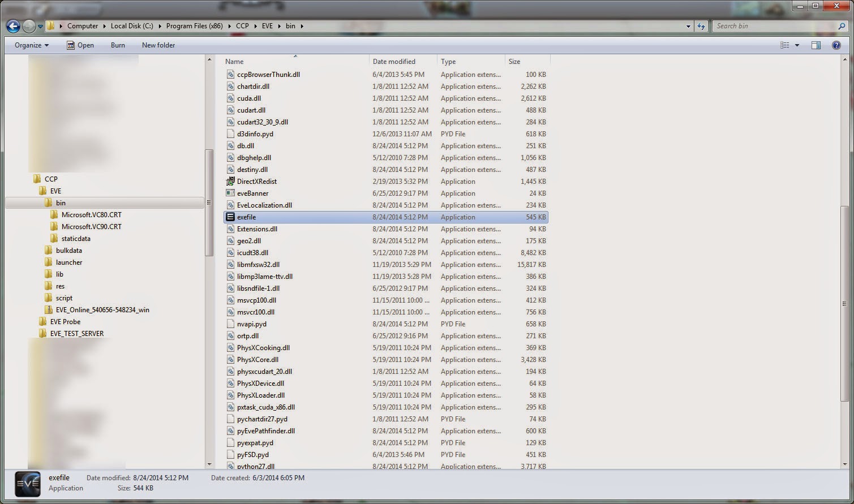
Task: Select Computer in the address breadcrumb
Action: tap(83, 26)
